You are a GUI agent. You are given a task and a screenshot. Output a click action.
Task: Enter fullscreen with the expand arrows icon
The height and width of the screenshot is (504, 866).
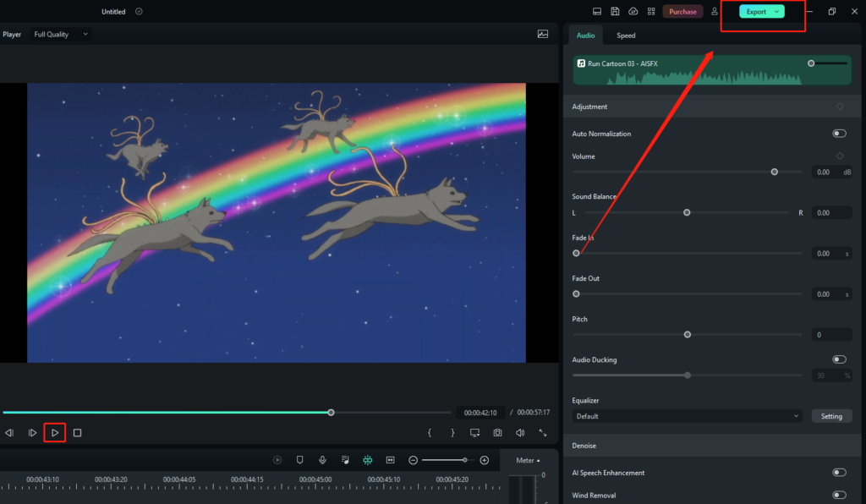point(543,432)
